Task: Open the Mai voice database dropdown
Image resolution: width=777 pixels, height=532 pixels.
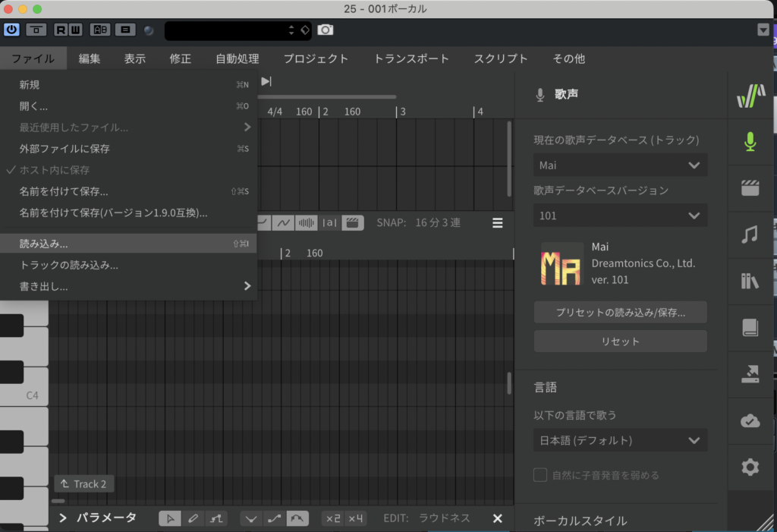Action: pos(620,165)
